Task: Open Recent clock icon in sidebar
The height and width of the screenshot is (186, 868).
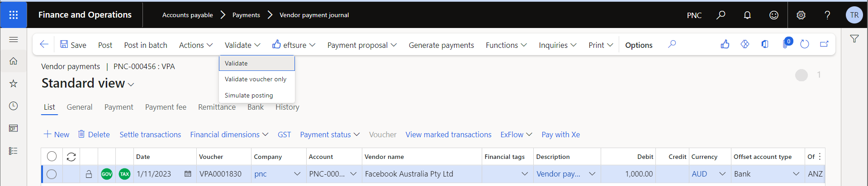Action: point(14,106)
